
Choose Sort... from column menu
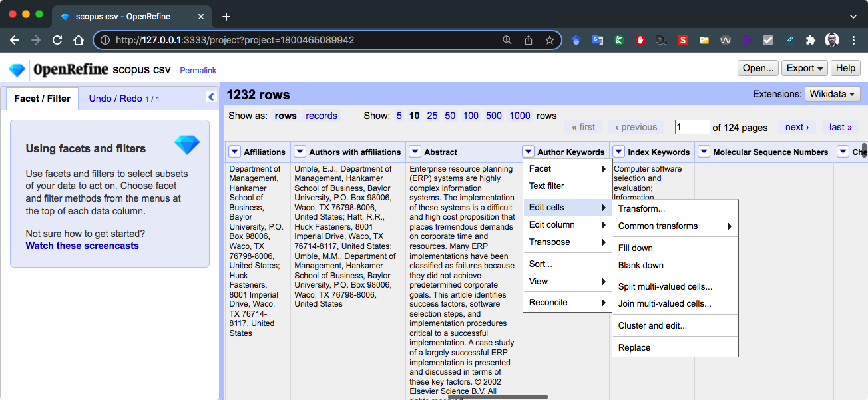(567, 264)
